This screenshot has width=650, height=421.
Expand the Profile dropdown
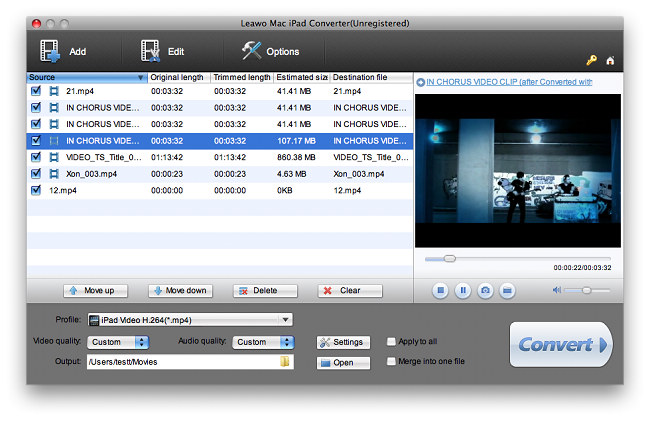pyautogui.click(x=190, y=319)
